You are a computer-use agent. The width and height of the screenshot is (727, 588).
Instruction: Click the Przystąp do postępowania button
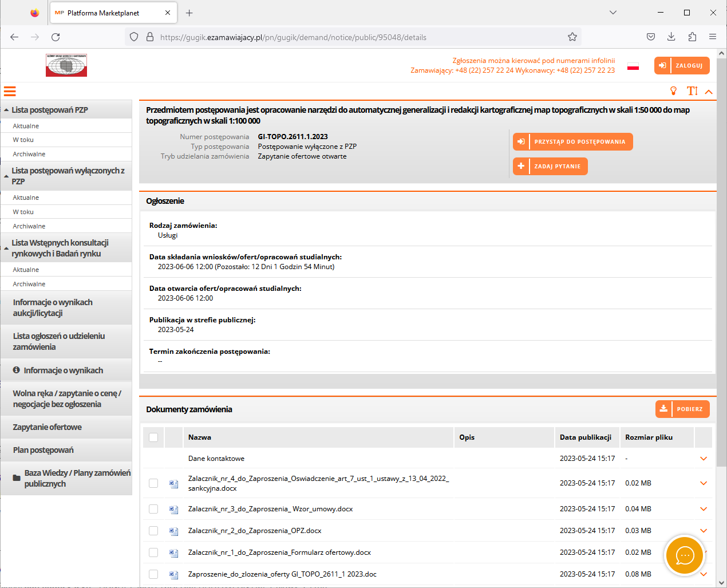(573, 142)
